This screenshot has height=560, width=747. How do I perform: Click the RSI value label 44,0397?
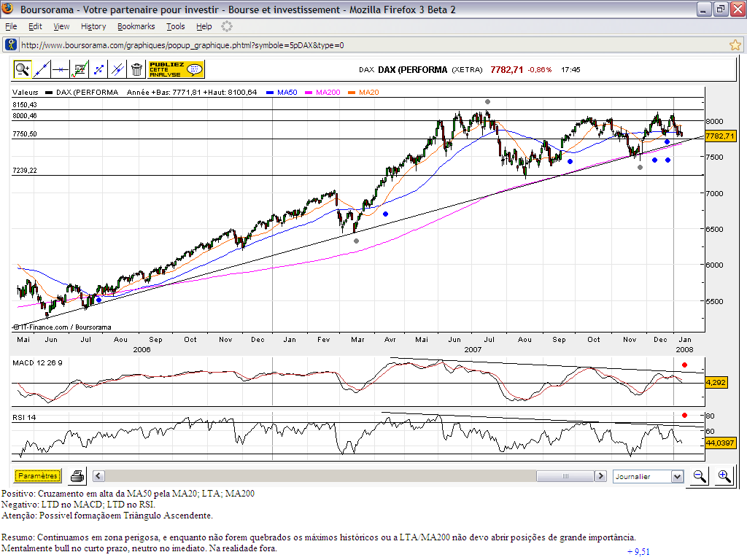pyautogui.click(x=720, y=443)
